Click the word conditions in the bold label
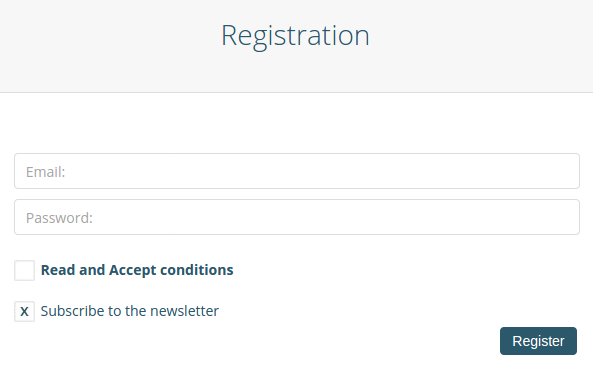 pos(197,270)
